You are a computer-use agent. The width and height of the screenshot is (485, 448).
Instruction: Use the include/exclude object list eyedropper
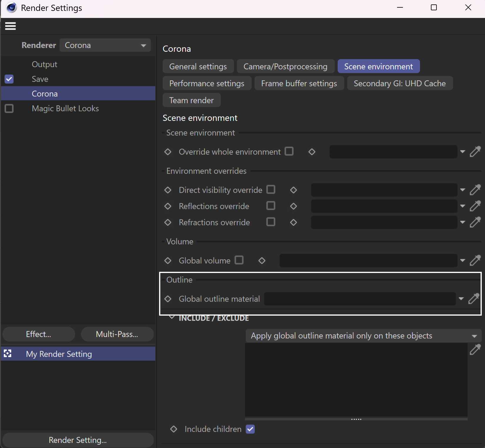click(x=475, y=349)
